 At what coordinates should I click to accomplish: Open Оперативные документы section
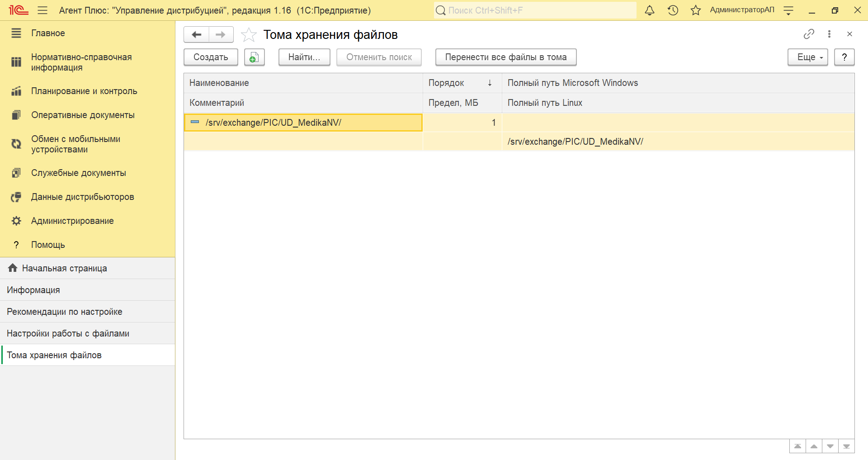[x=87, y=115]
